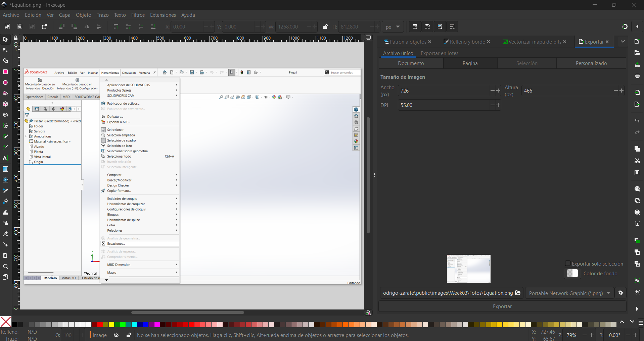Toggle lock of the Image layer

(x=128, y=335)
